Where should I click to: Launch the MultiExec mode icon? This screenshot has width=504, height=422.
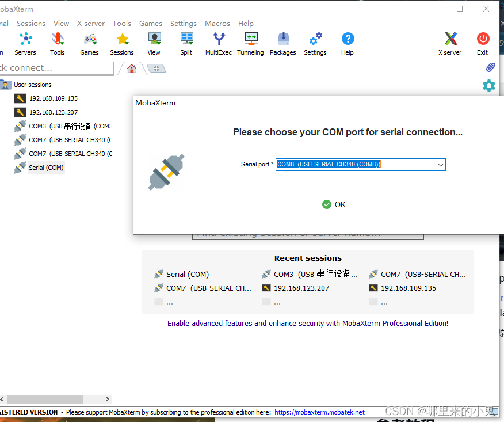pos(219,44)
